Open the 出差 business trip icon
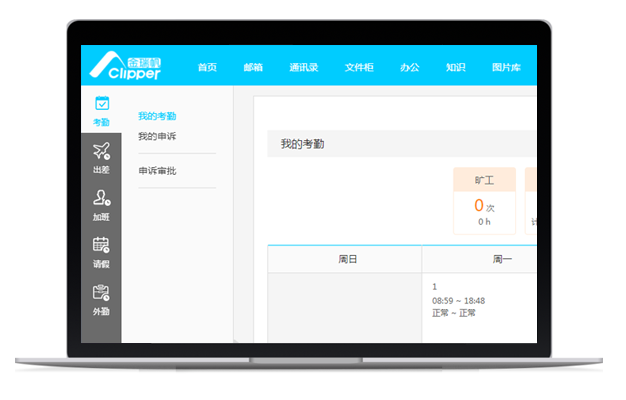The width and height of the screenshot is (626, 400). coord(101,157)
